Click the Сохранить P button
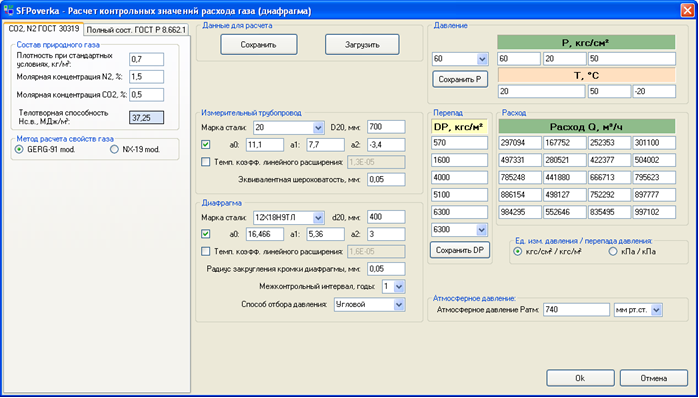 (460, 79)
